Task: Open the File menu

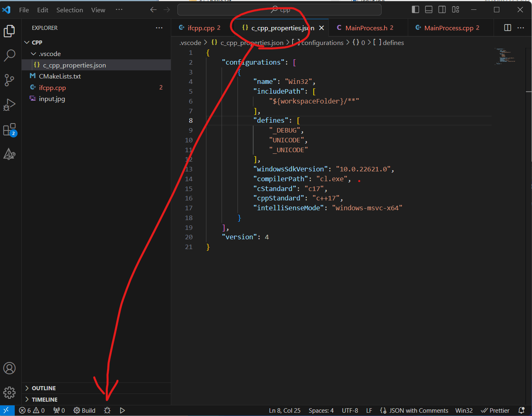Action: point(24,10)
